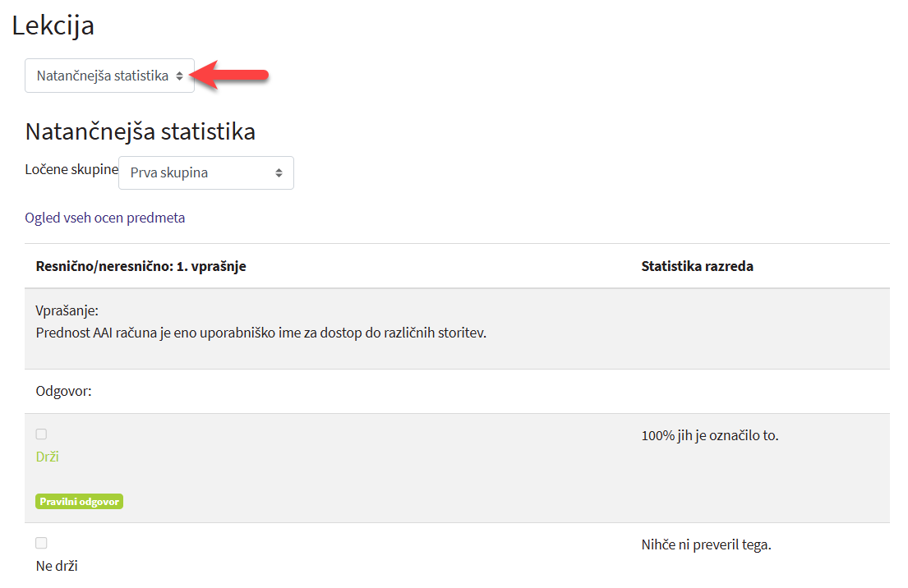Click the "Statistika razreda" column header
This screenshot has height=588, width=908.
(697, 266)
